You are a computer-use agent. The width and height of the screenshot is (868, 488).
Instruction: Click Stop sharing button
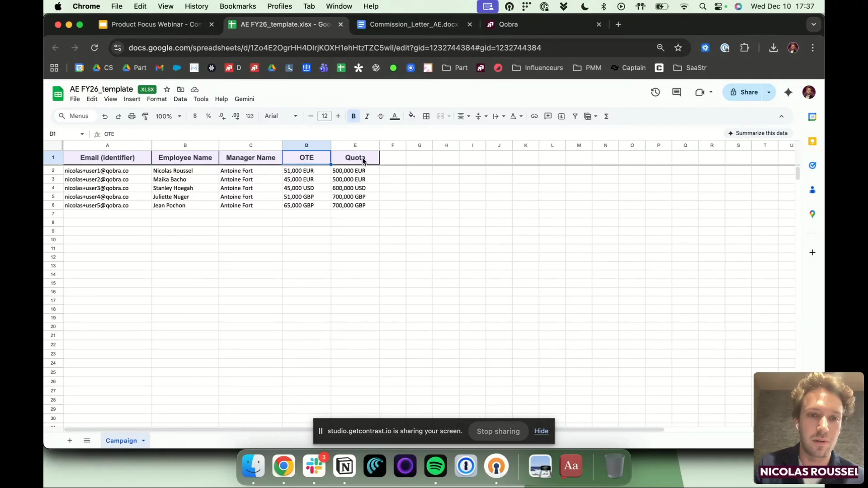[498, 431]
